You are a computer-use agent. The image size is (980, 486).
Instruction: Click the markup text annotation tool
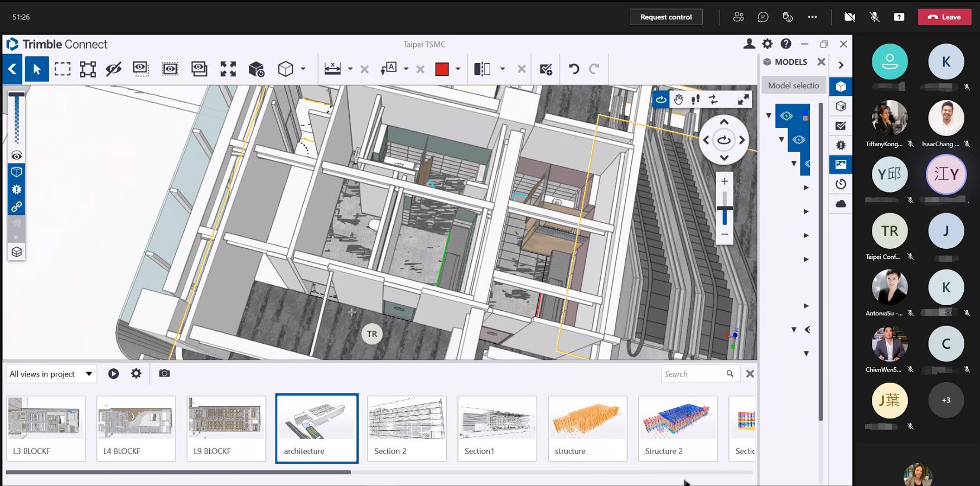[x=388, y=69]
